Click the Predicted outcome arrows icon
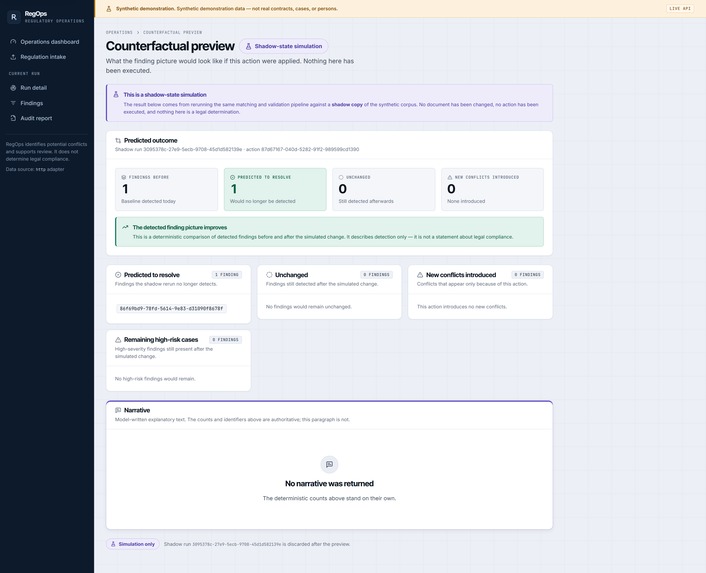 118,140
